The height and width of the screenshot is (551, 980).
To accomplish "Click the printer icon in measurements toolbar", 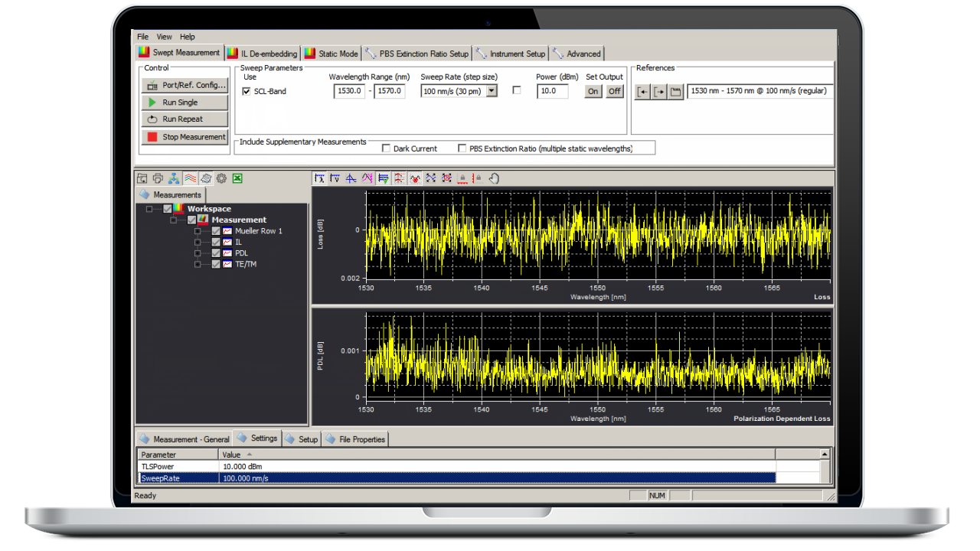I will [158, 178].
